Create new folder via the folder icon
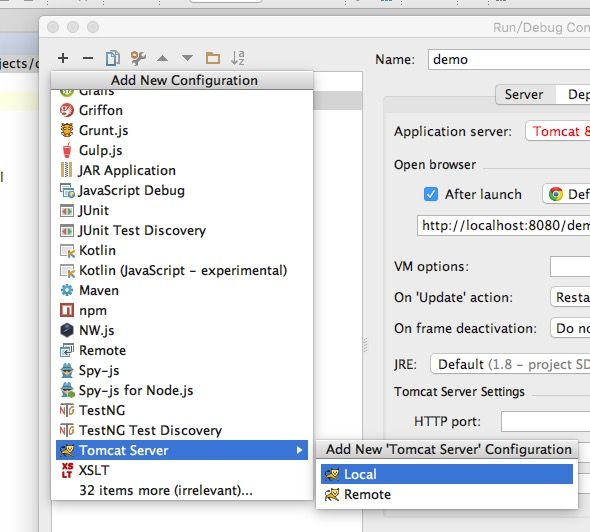Viewport: 590px width, 532px height. pos(213,58)
